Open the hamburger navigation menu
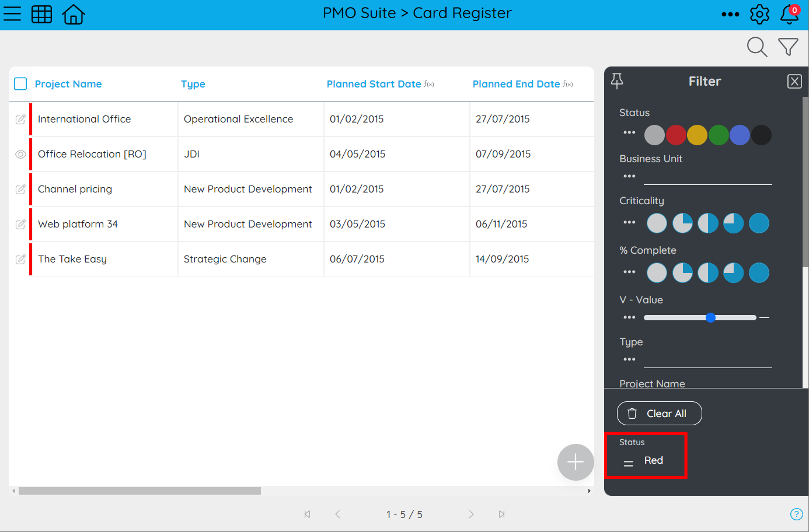Screen dimensions: 809x532 point(12,14)
